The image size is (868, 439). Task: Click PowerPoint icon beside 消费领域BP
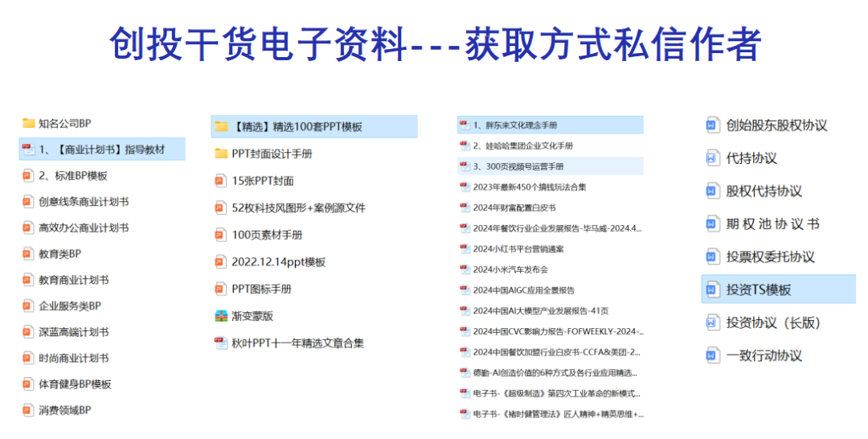point(27,410)
